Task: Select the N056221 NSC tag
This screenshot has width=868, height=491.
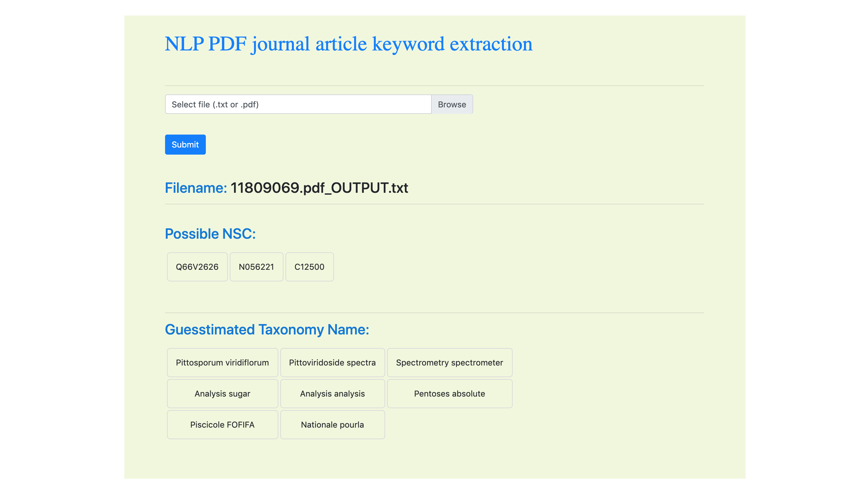Action: (x=256, y=267)
